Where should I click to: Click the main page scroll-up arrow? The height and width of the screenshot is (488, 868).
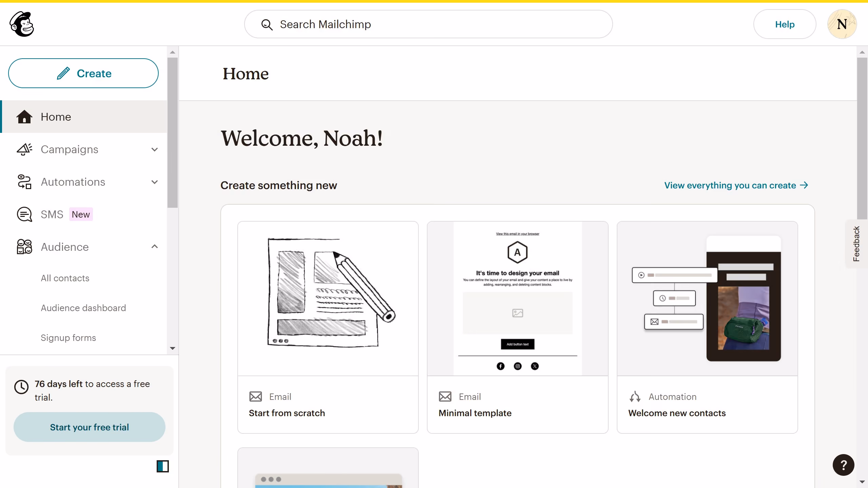click(862, 52)
